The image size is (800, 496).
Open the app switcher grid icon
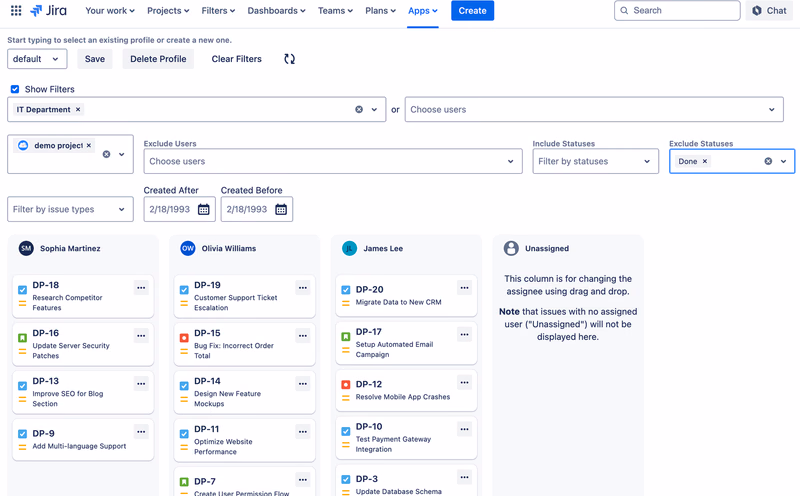pos(16,11)
